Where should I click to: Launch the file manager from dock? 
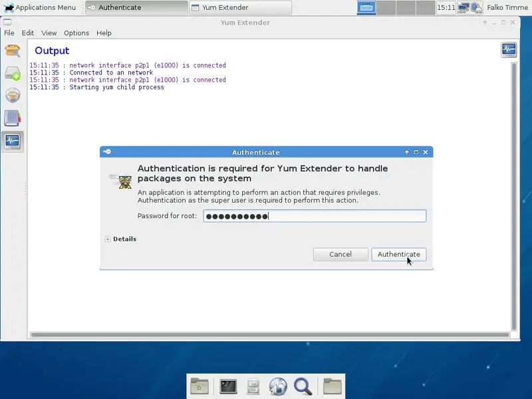point(253,386)
